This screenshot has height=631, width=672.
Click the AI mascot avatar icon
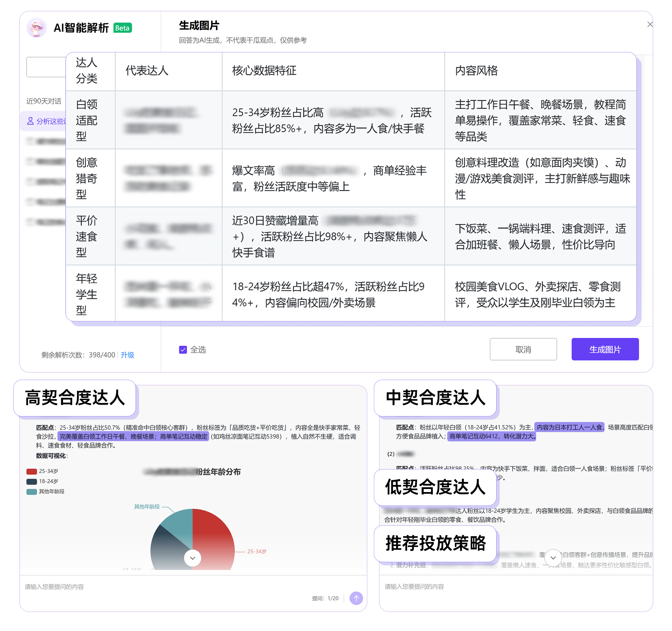pos(36,28)
